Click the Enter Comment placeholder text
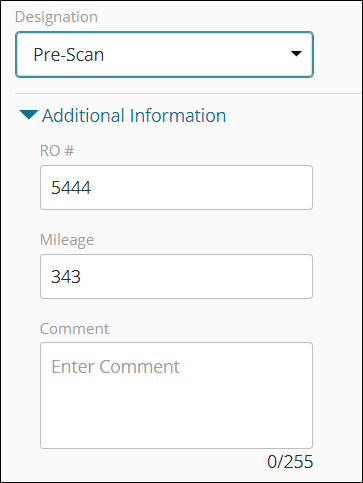The image size is (363, 483). tap(115, 367)
